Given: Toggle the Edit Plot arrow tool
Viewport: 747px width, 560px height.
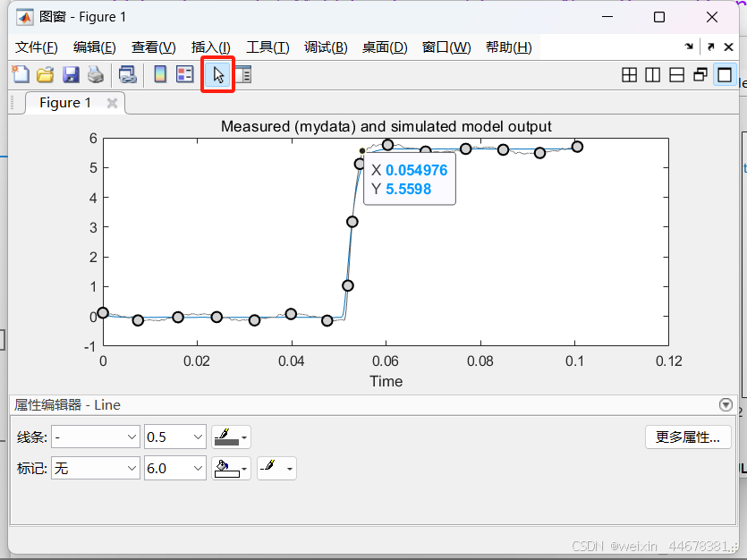Looking at the screenshot, I should click(x=217, y=75).
